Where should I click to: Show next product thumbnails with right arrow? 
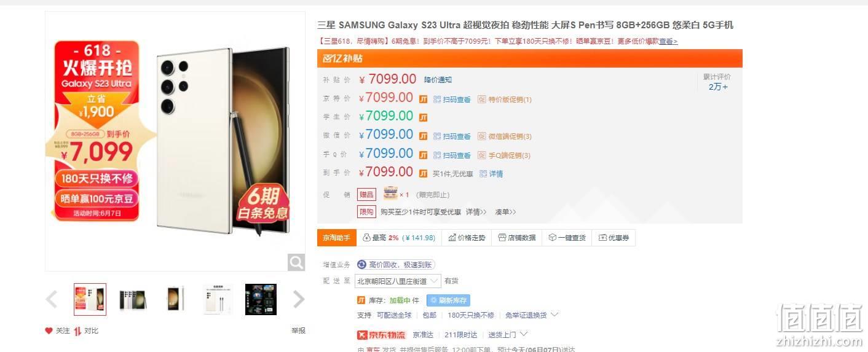(x=299, y=300)
